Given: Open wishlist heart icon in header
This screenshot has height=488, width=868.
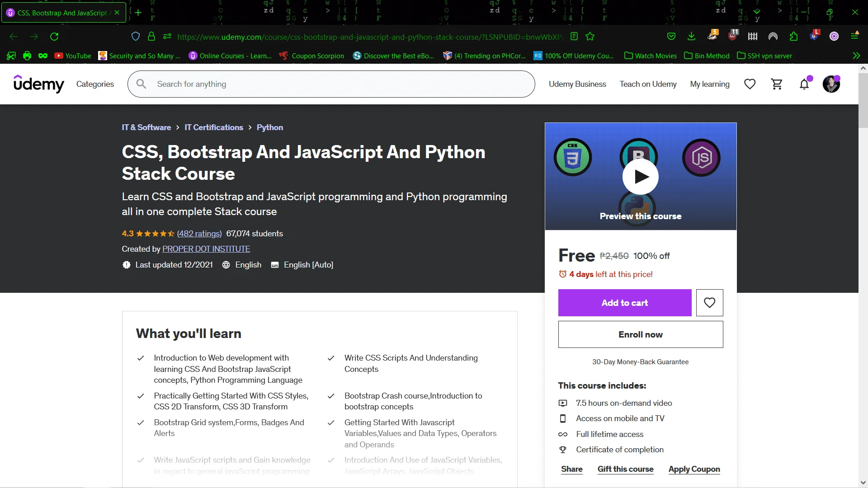Looking at the screenshot, I should point(750,84).
